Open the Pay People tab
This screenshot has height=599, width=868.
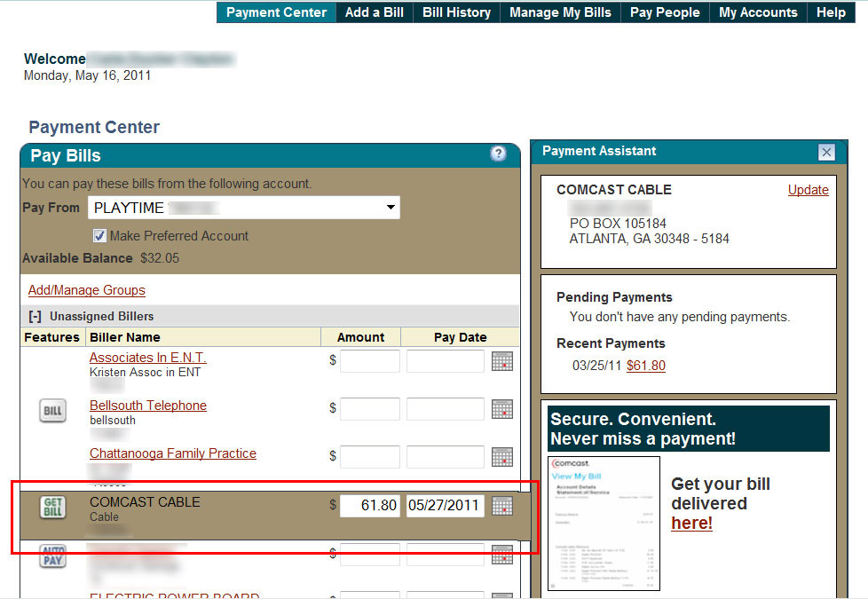pos(665,12)
